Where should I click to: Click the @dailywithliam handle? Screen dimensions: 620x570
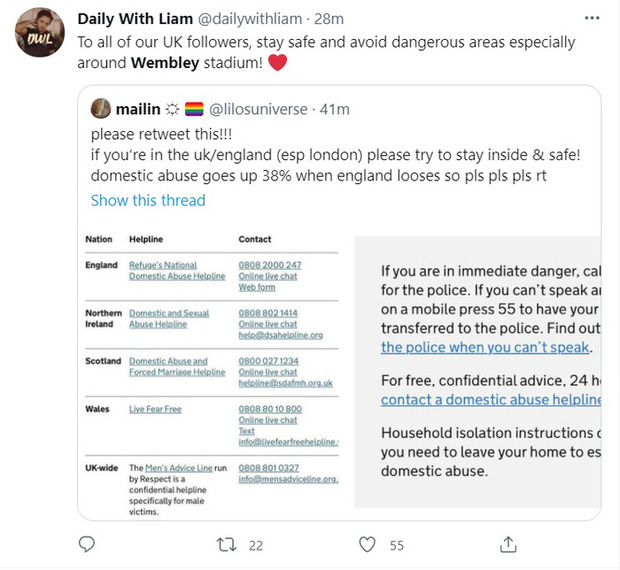(258, 20)
